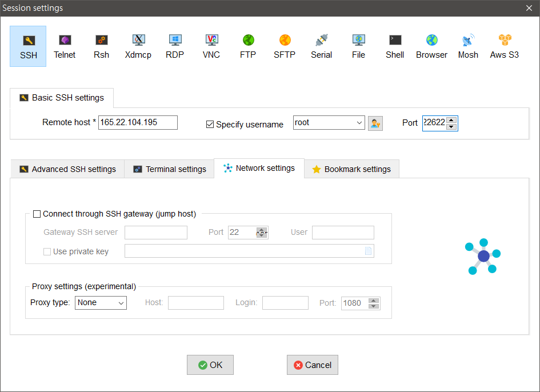The width and height of the screenshot is (540, 392).
Task: Choose the Mosh session icon
Action: click(468, 46)
